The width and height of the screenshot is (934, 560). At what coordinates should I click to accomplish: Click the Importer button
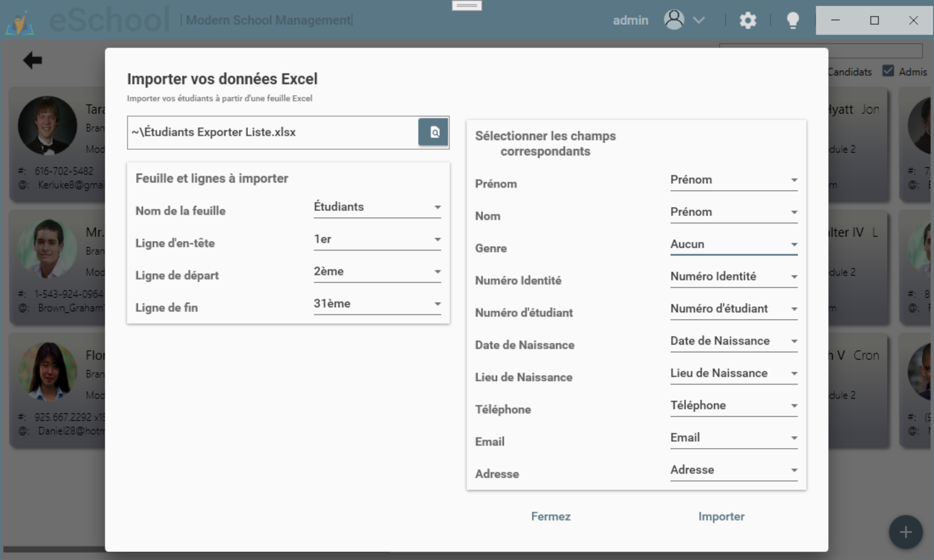[721, 516]
